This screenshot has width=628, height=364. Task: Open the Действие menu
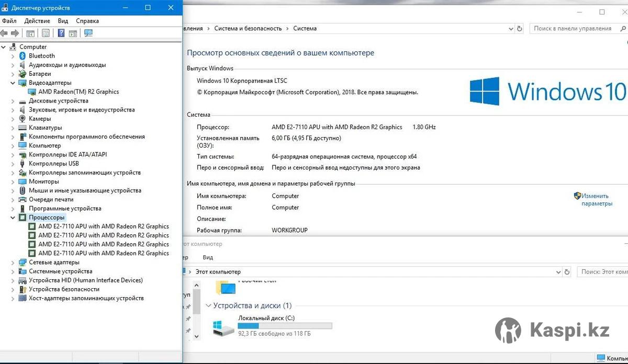[x=37, y=21]
